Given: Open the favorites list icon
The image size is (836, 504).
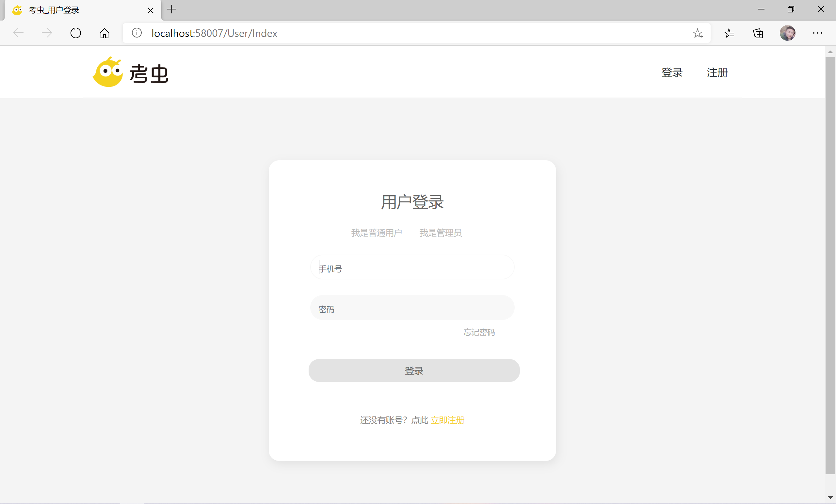Looking at the screenshot, I should (x=729, y=33).
